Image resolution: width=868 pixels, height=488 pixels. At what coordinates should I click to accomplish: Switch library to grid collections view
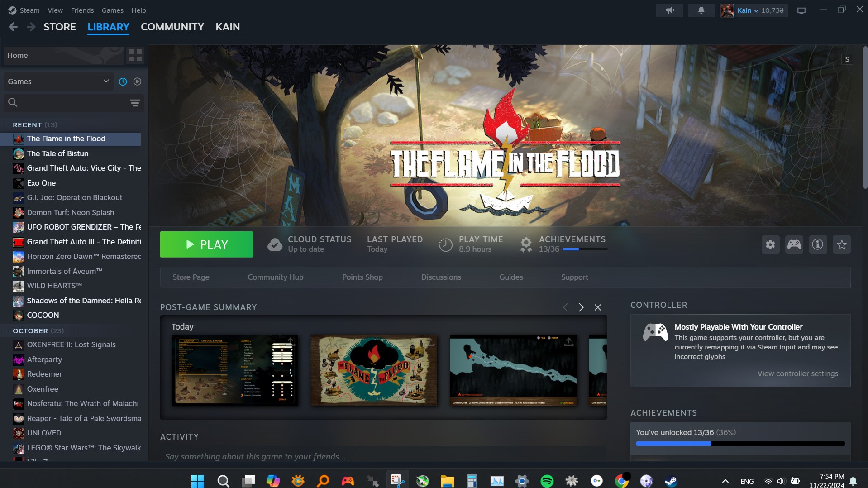tap(135, 55)
